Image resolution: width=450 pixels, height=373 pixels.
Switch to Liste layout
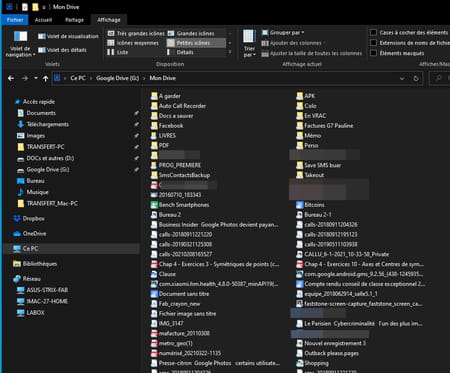[118, 52]
